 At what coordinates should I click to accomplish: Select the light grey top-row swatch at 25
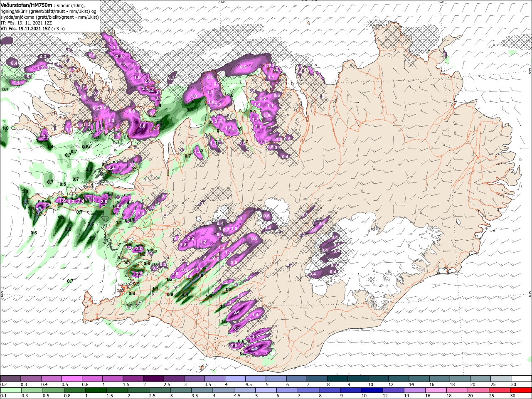[x=501, y=379]
